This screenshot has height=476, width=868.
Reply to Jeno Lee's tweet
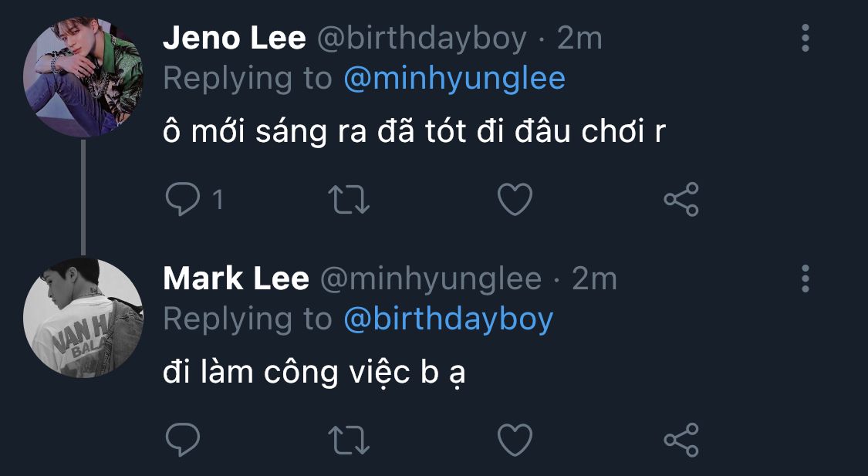(x=183, y=200)
